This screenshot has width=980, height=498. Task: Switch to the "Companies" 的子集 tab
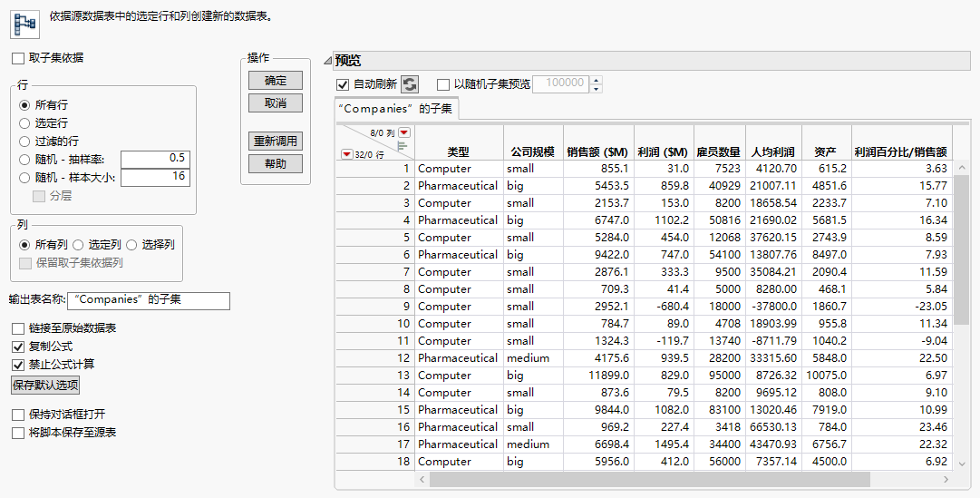397,110
